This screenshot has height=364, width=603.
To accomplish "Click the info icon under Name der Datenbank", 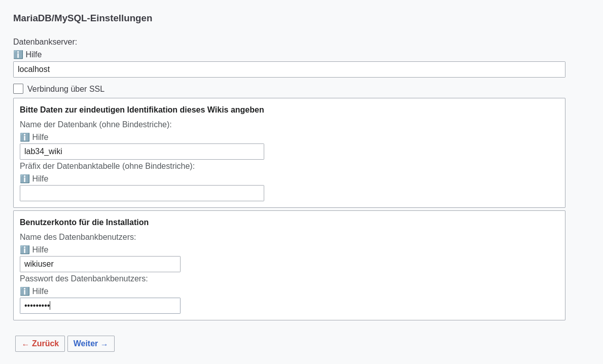I will point(25,137).
